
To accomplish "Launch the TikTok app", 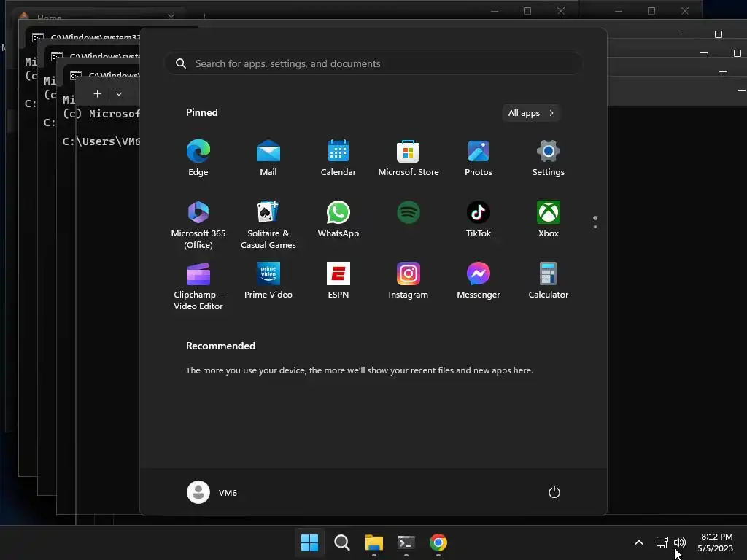I will [479, 219].
